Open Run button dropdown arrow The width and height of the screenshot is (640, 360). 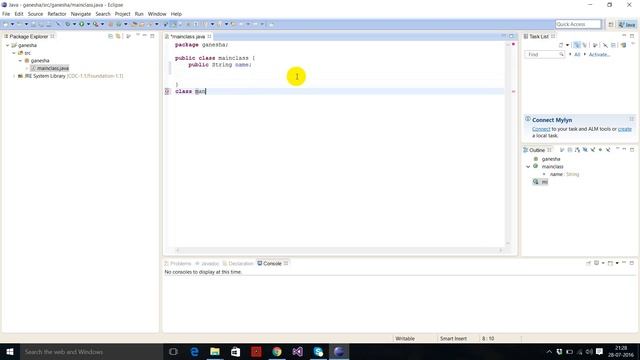coord(88,24)
